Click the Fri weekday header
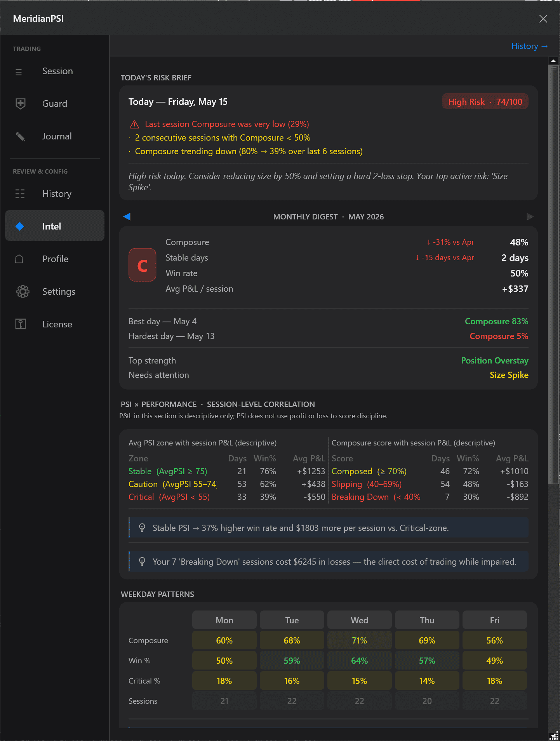Viewport: 560px width, 741px height. pos(495,620)
